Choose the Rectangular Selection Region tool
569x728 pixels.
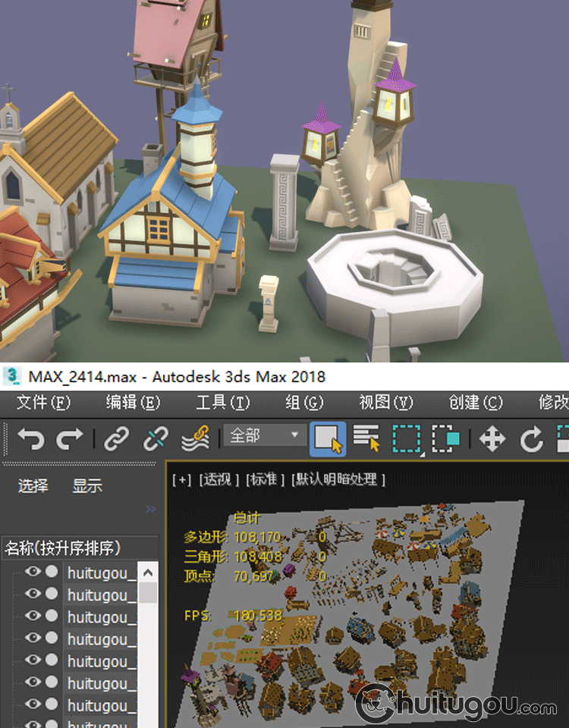click(x=406, y=438)
